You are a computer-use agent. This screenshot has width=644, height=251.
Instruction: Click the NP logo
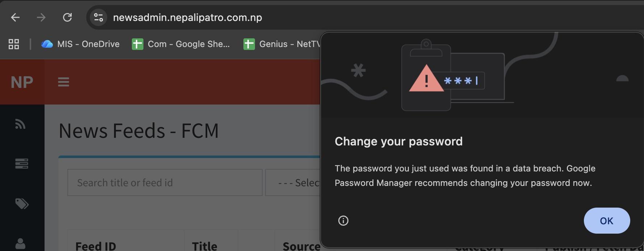[22, 82]
